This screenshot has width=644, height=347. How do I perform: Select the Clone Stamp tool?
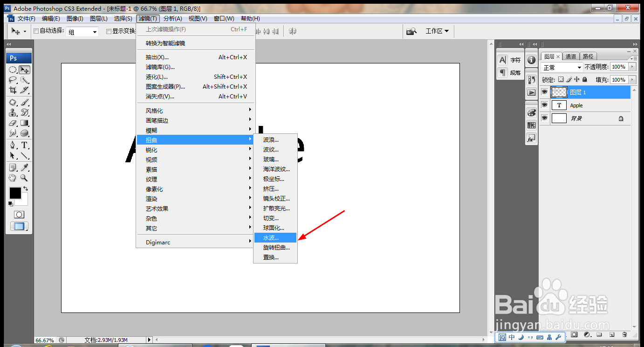pyautogui.click(x=13, y=112)
